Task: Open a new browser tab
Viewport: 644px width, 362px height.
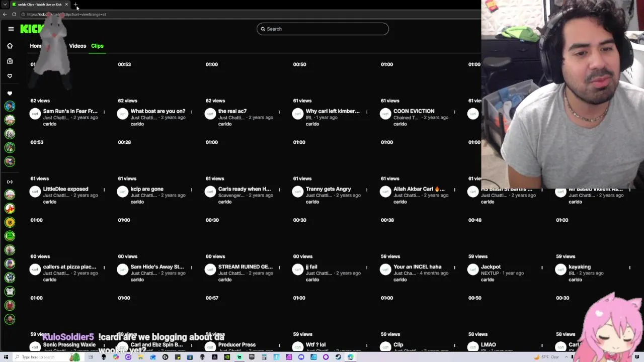Action: (75, 5)
